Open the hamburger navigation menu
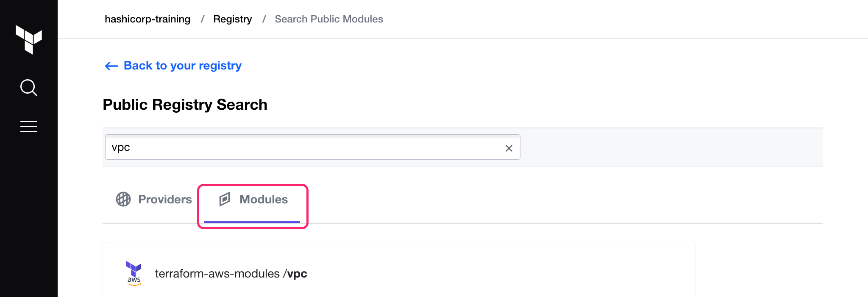 28,126
